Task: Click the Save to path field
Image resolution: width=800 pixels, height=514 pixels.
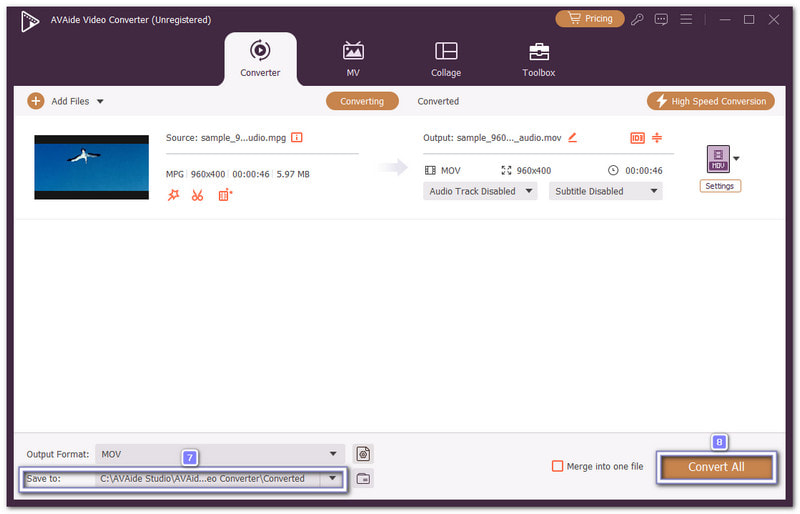Action: pos(209,479)
